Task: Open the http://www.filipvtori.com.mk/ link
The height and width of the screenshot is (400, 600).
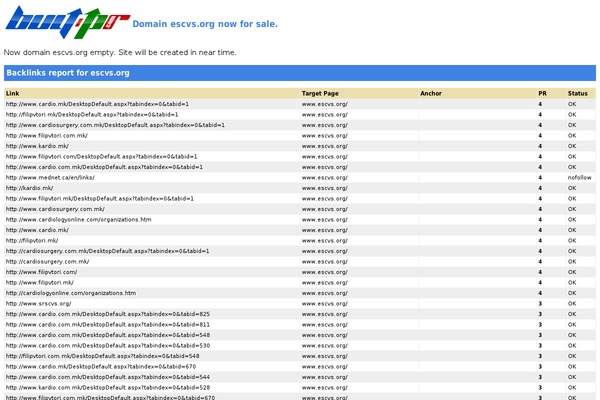Action: click(47, 136)
